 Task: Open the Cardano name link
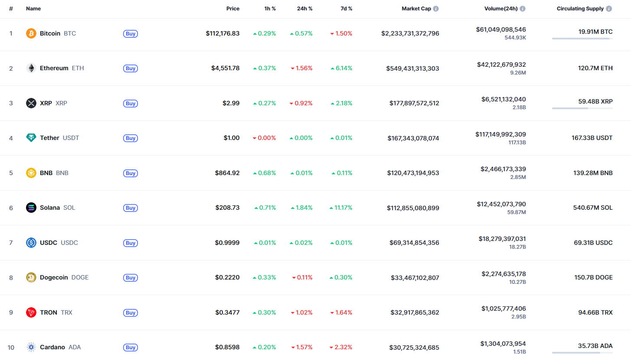[x=52, y=347]
